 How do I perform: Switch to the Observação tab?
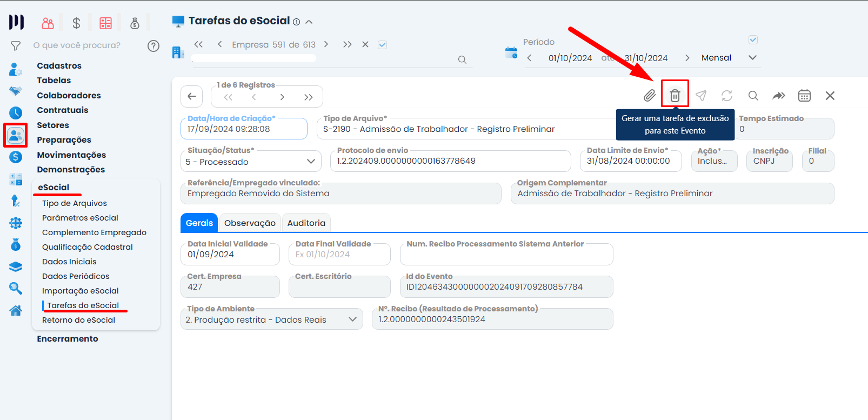[x=250, y=223]
